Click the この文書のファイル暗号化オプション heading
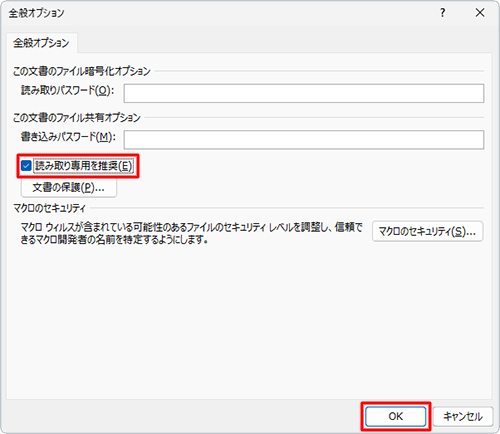Viewport: 500px width, 434px height. coord(82,71)
